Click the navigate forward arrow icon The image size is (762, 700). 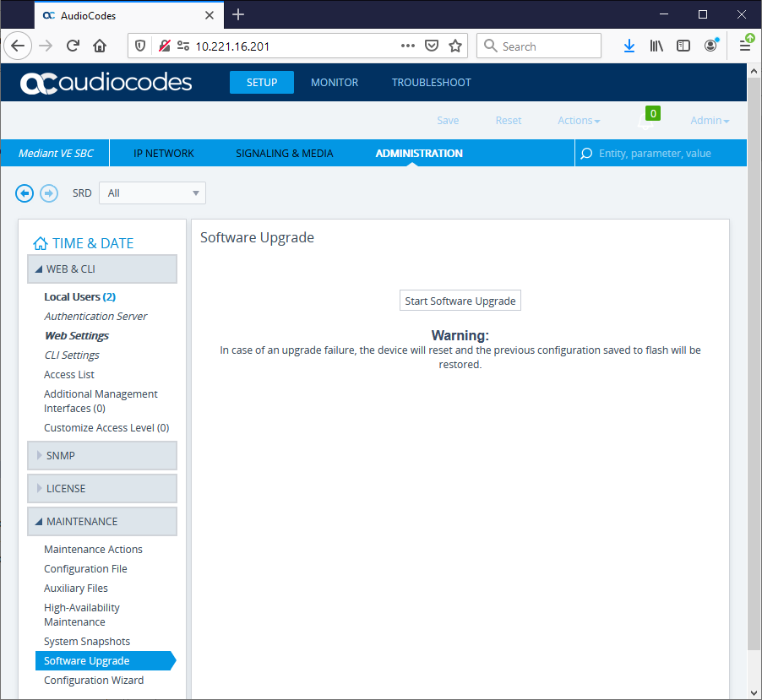point(49,193)
